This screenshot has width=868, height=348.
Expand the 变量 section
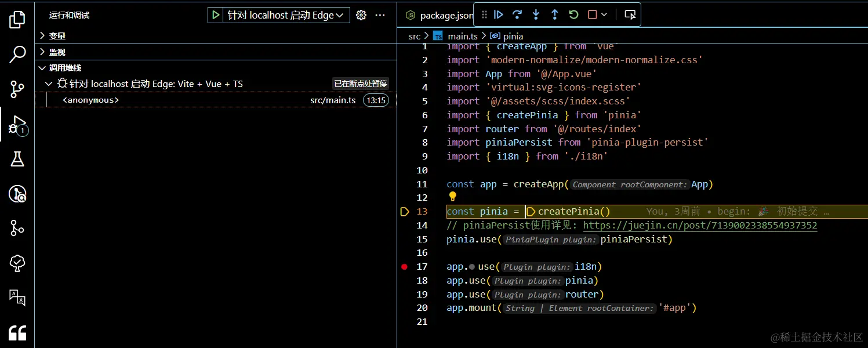[216, 36]
